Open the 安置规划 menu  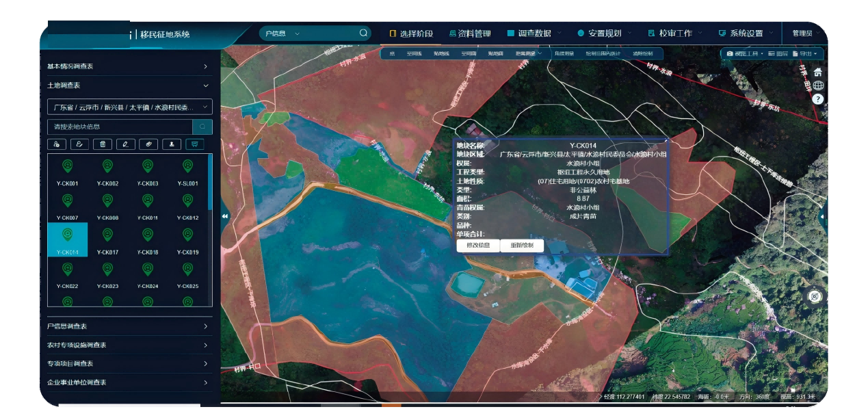(604, 34)
